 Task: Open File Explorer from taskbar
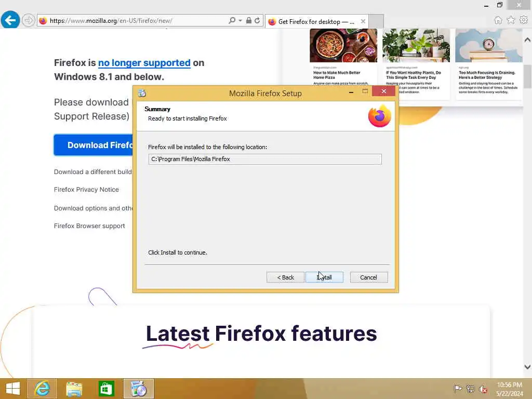pos(74,389)
